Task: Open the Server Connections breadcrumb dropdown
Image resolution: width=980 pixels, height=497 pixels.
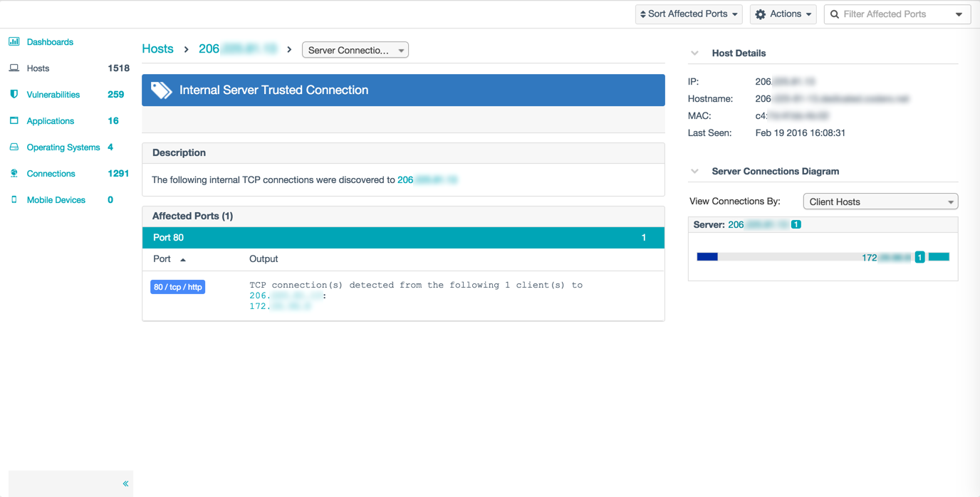Action: [x=355, y=51]
